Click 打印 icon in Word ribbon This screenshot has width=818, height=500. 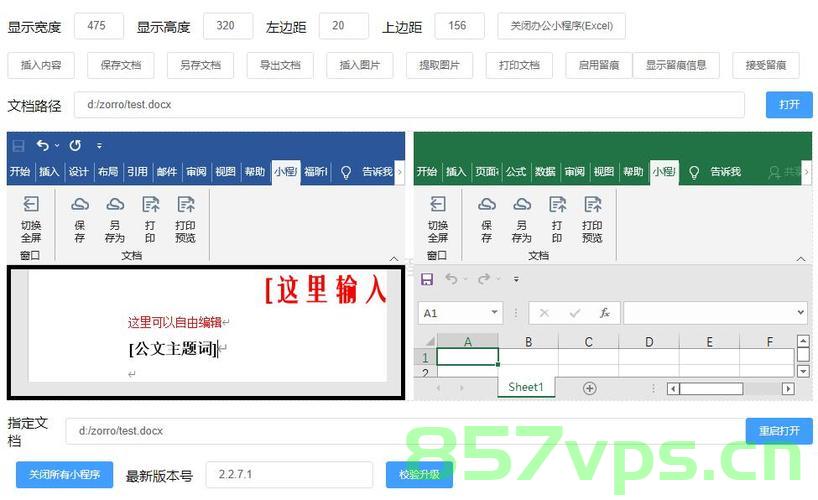pos(150,204)
